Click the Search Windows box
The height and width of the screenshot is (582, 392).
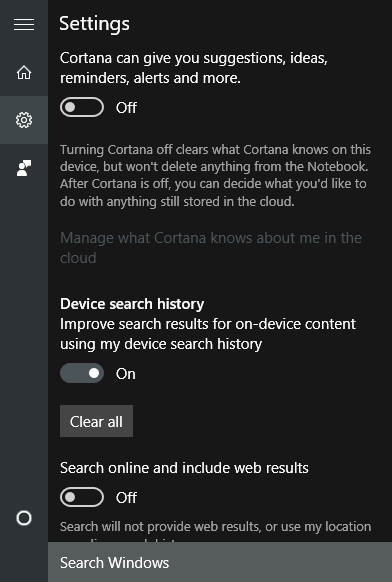pos(220,562)
